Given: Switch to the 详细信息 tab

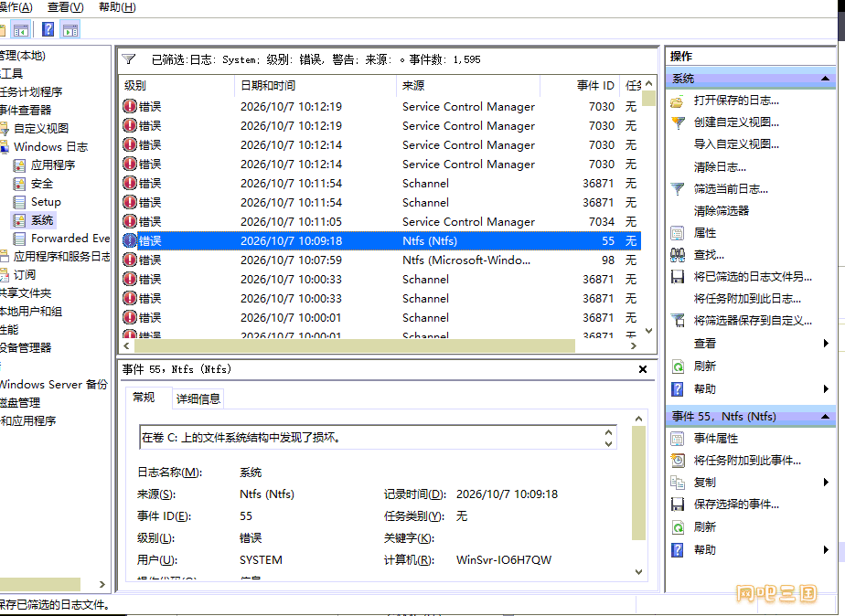Looking at the screenshot, I should coord(198,399).
